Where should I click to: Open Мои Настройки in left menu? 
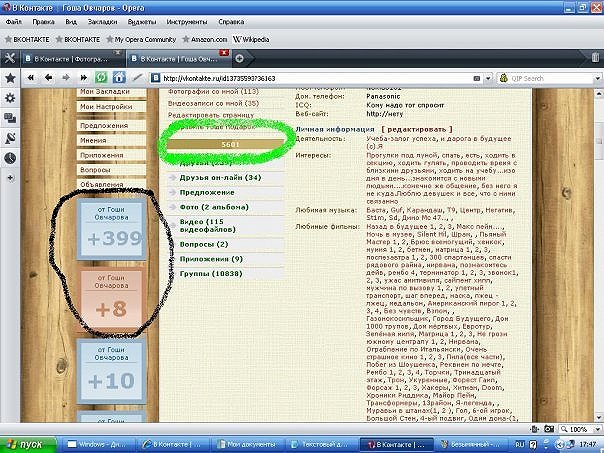(112, 107)
